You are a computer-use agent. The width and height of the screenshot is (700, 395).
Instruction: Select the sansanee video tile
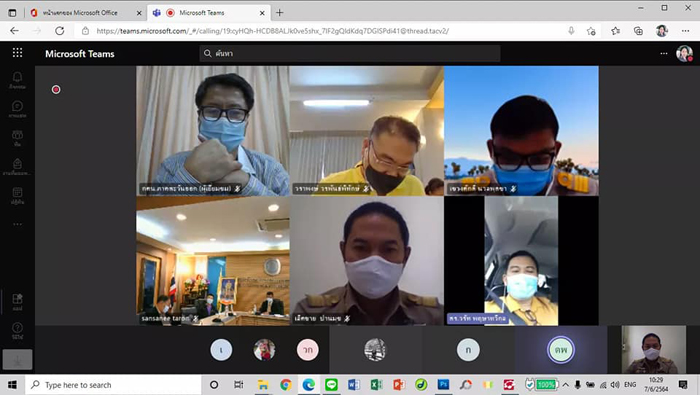pos(213,261)
